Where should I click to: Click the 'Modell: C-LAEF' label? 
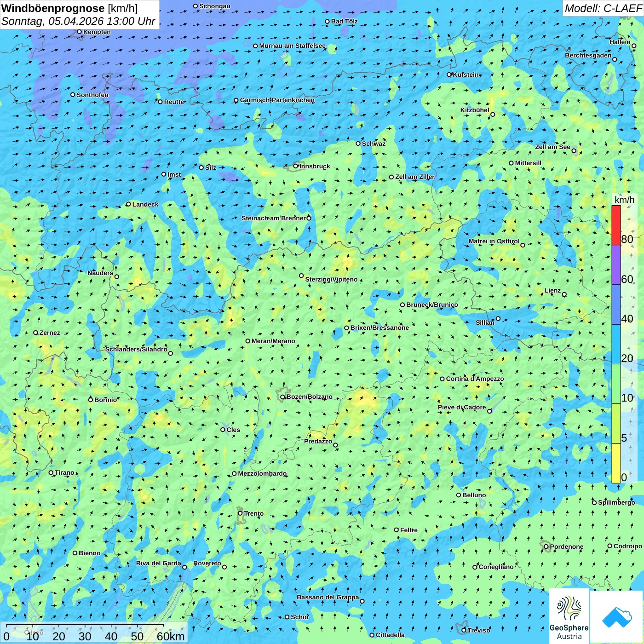pos(603,8)
